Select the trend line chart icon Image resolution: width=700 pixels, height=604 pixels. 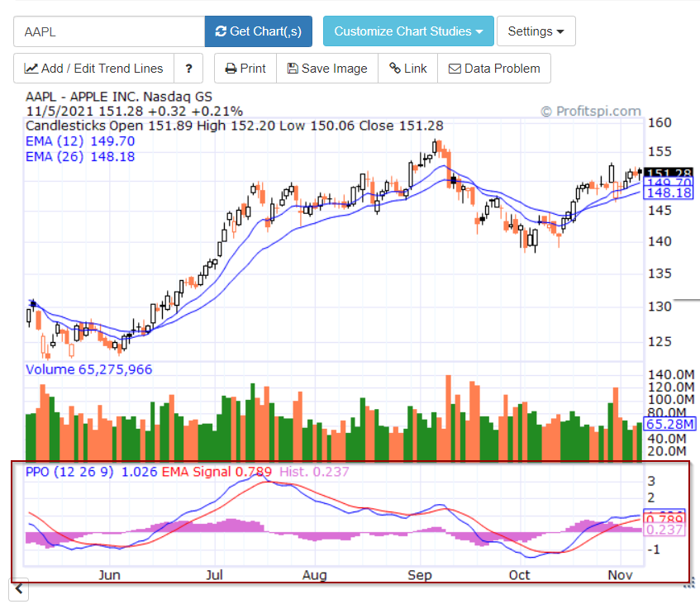(x=30, y=68)
